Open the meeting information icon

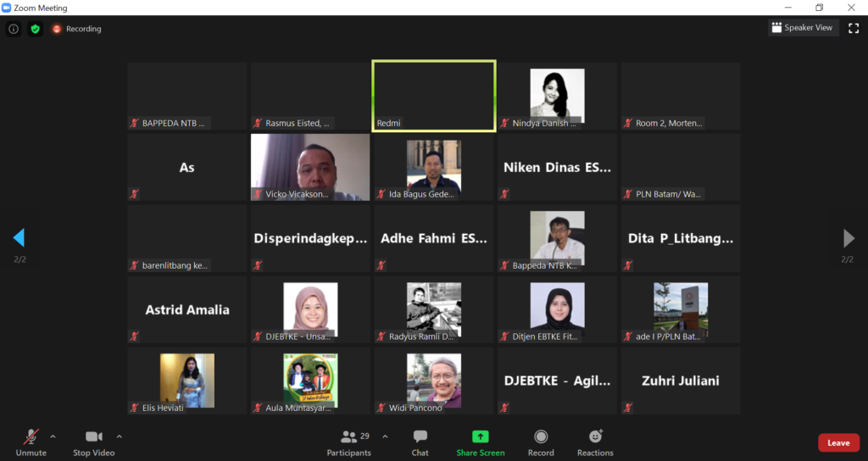click(x=13, y=29)
